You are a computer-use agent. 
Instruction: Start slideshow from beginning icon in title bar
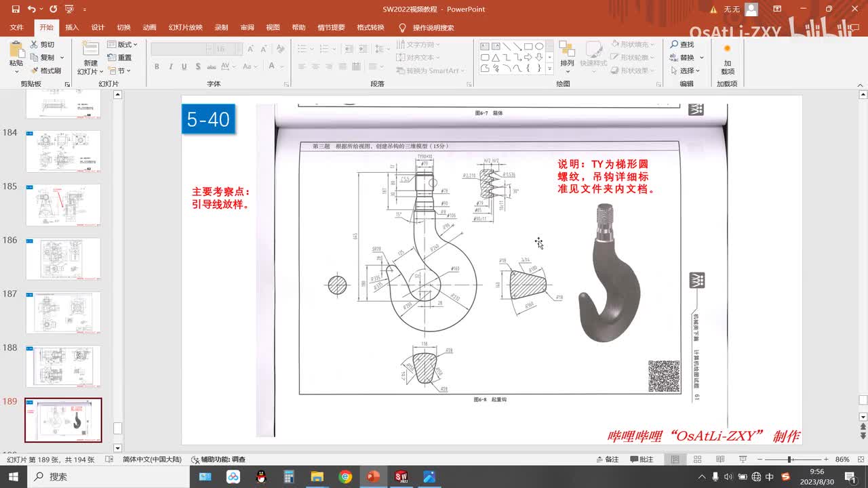69,9
